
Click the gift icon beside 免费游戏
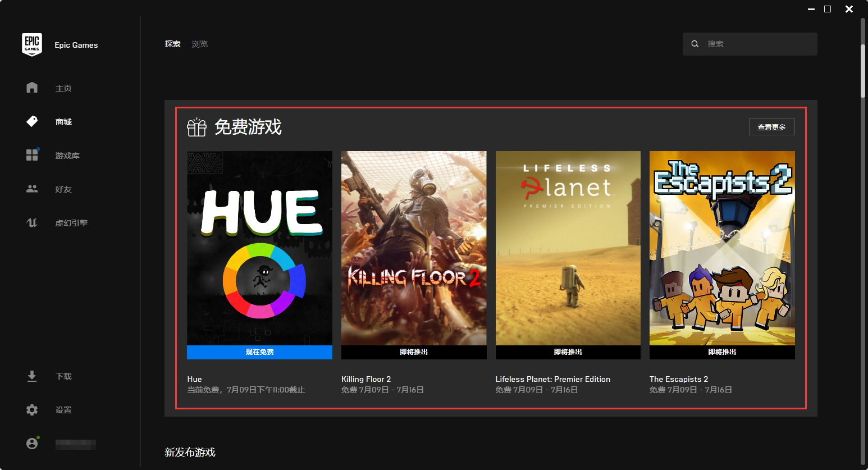tap(197, 127)
